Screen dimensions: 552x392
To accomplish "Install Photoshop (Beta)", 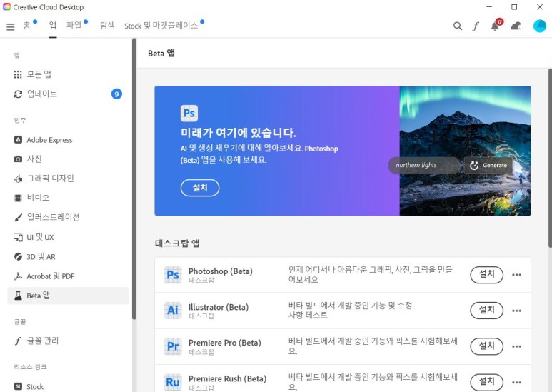I will [x=486, y=275].
